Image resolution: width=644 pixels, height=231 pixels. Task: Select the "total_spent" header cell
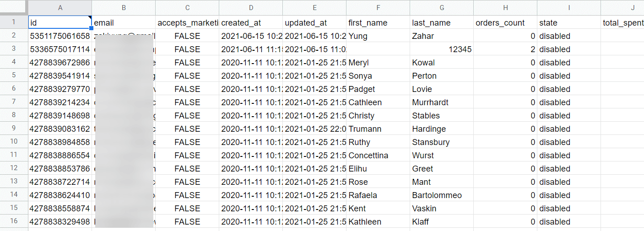pyautogui.click(x=622, y=23)
